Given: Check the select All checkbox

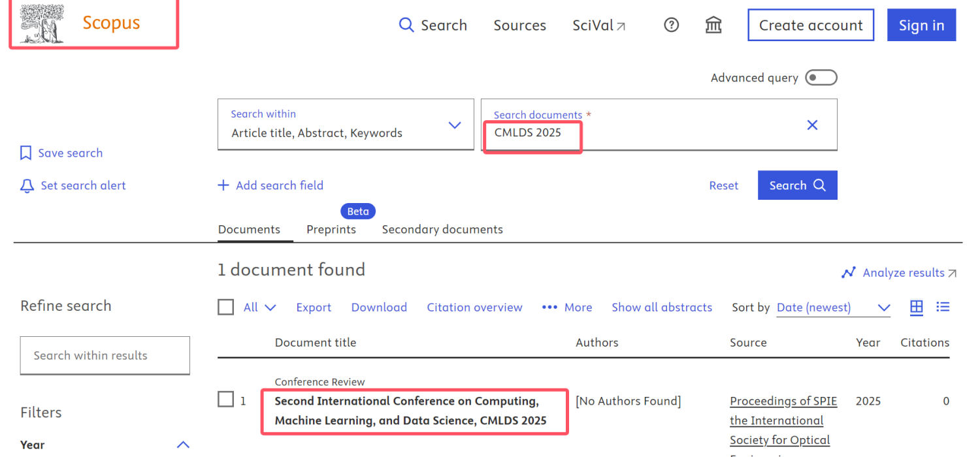Looking at the screenshot, I should pos(225,307).
